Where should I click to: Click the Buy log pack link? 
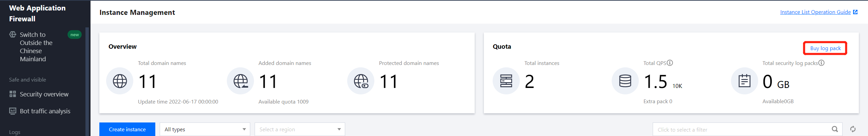[825, 48]
